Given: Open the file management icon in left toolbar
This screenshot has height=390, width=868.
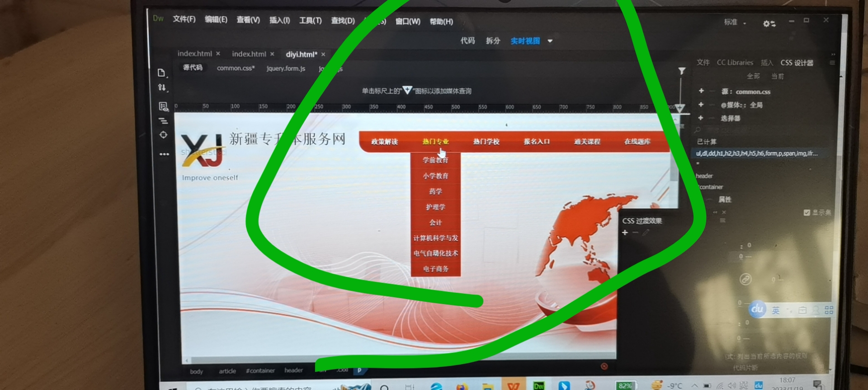Looking at the screenshot, I should coord(162,73).
